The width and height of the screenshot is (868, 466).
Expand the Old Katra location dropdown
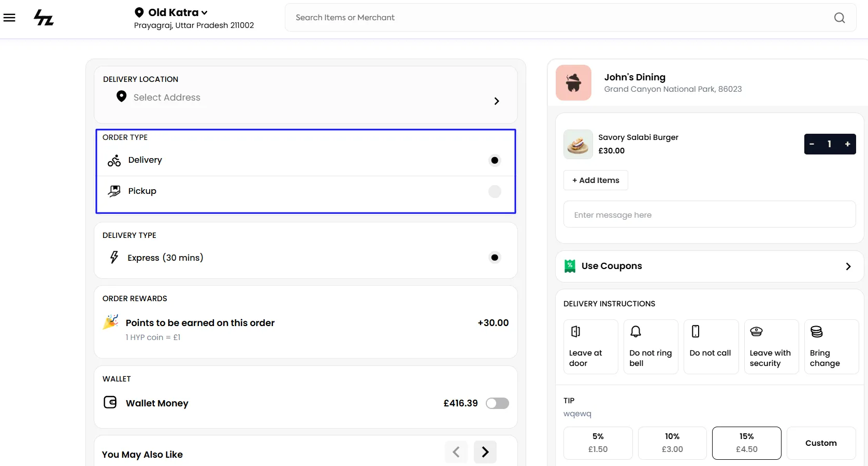tap(205, 13)
